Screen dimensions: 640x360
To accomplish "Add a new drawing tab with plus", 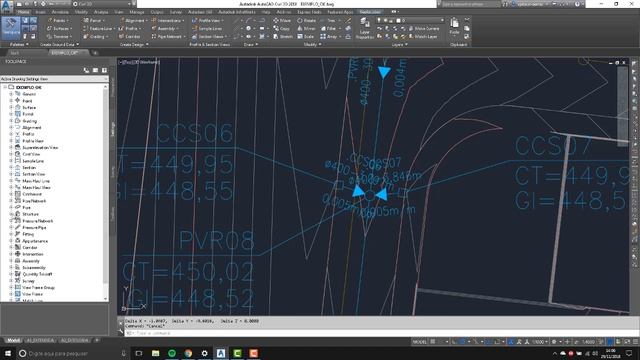I will (95, 53).
